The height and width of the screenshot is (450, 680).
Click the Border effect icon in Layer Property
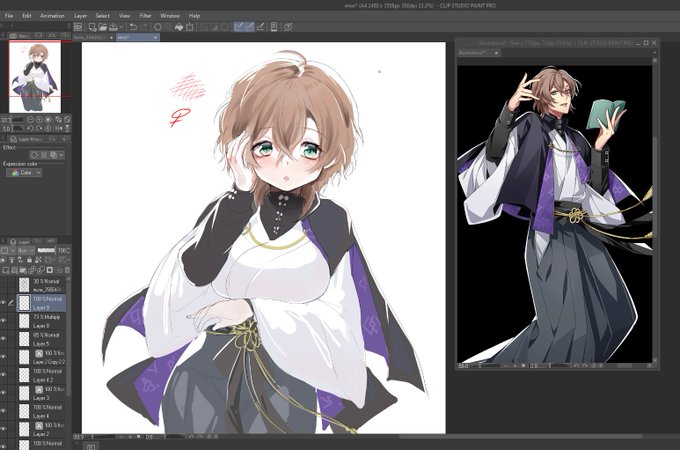pos(34,155)
